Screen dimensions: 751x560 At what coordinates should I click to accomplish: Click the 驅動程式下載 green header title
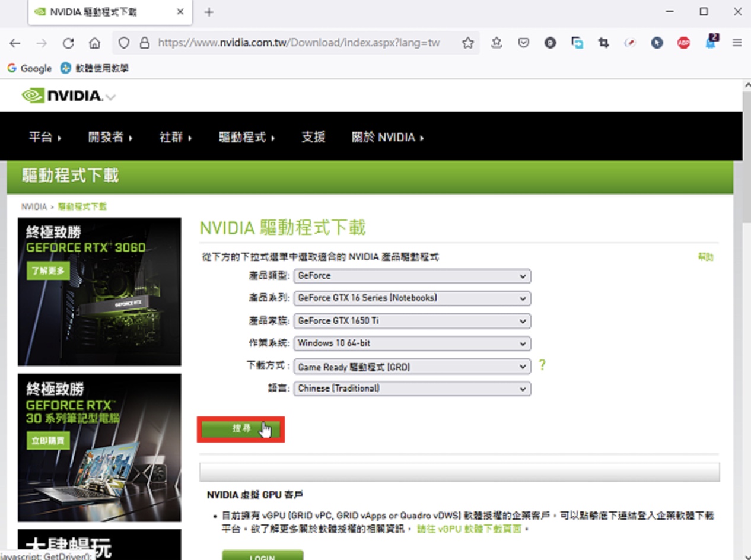click(71, 176)
